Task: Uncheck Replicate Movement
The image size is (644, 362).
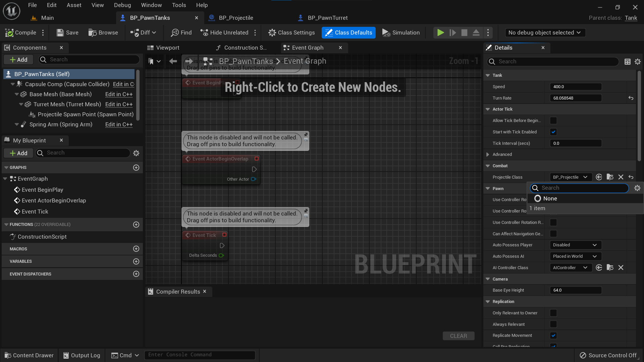Action: 553,335
